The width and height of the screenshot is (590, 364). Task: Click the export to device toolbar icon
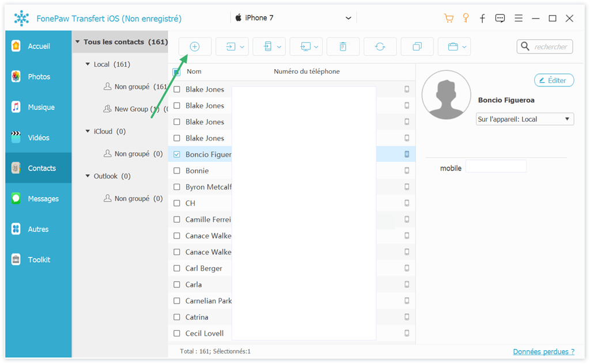(x=267, y=47)
